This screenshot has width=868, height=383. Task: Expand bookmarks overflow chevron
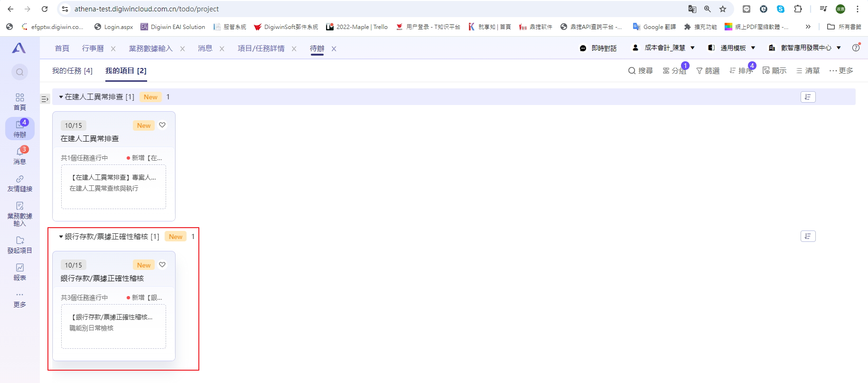coord(808,27)
